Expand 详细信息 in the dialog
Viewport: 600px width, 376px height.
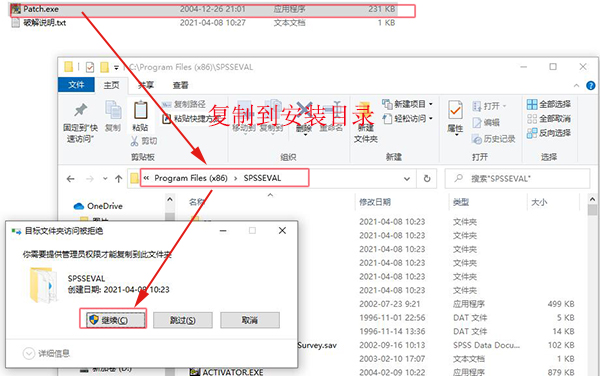point(46,353)
